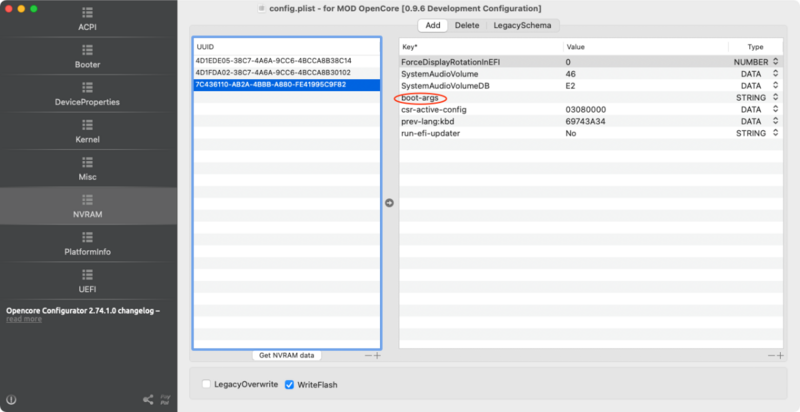Click the SystemAudioVolumeDB value E2
This screenshot has height=412, width=800.
[x=570, y=86]
